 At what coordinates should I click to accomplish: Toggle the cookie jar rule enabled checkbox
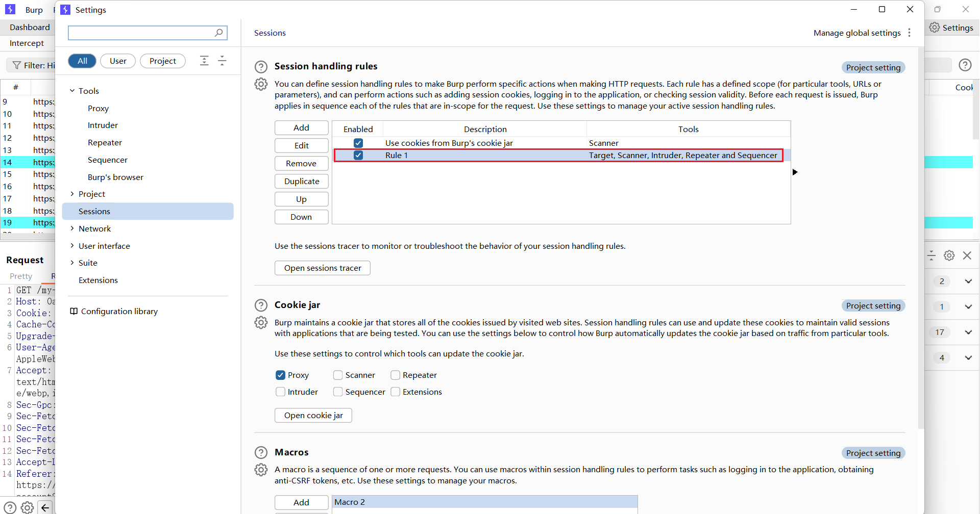click(358, 143)
